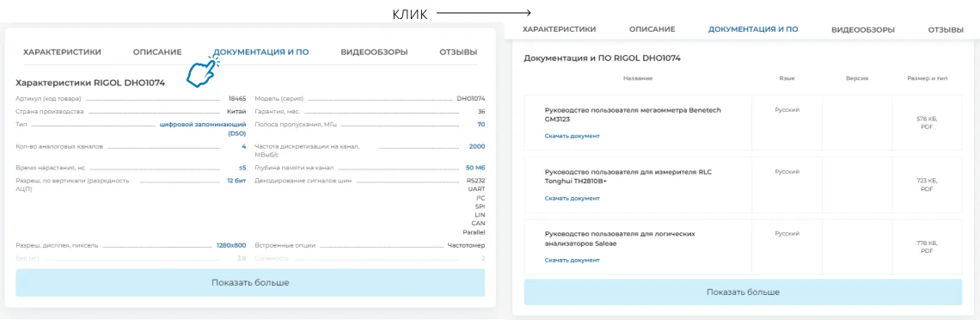
Task: Open ОПИСАНИЕ tab in the documentation panel
Action: [x=652, y=29]
